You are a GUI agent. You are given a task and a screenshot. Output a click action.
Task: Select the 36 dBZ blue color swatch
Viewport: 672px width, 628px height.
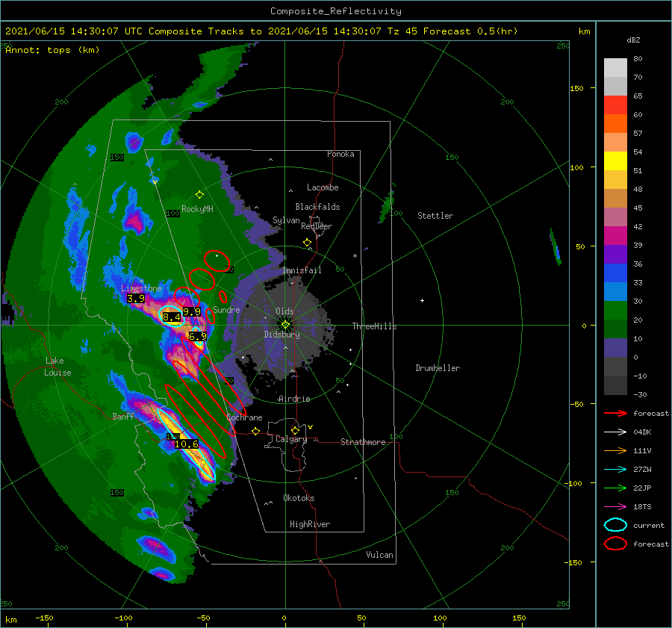pos(615,273)
